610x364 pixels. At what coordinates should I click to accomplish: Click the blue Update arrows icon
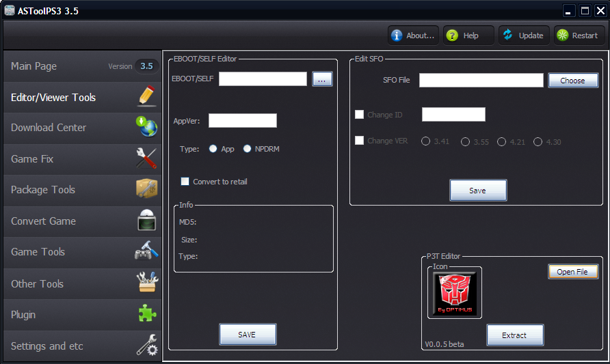tap(507, 35)
